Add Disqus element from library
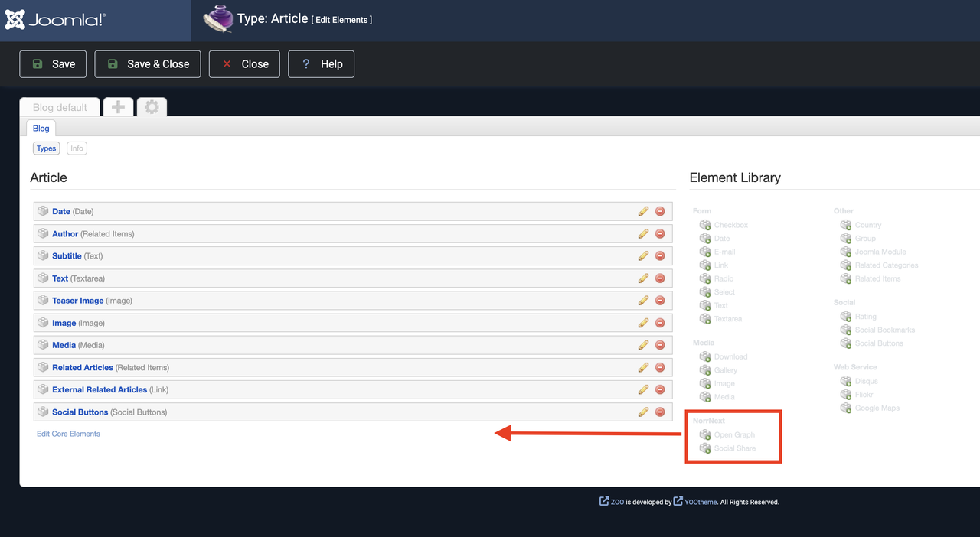Viewport: 980px width, 537px height. point(859,381)
